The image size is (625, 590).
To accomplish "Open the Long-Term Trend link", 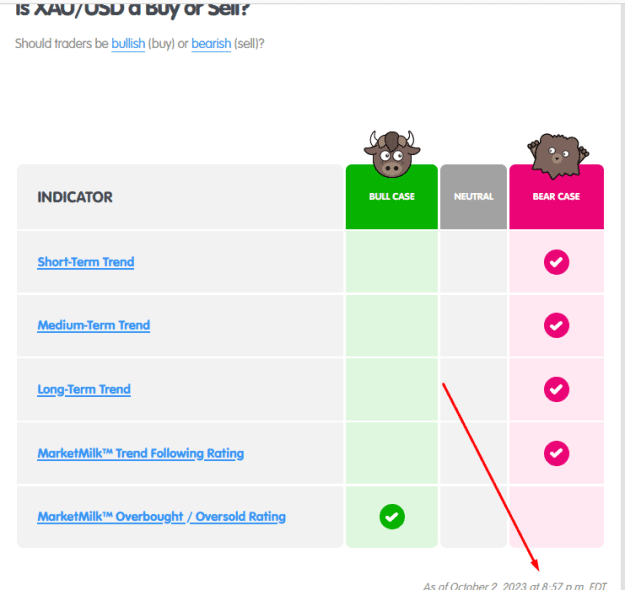I will pyautogui.click(x=84, y=389).
